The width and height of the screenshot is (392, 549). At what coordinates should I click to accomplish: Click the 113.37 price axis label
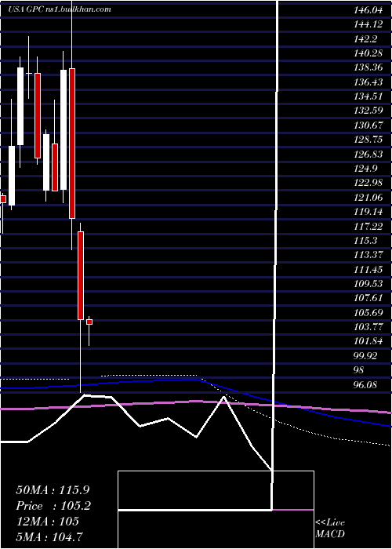368,255
